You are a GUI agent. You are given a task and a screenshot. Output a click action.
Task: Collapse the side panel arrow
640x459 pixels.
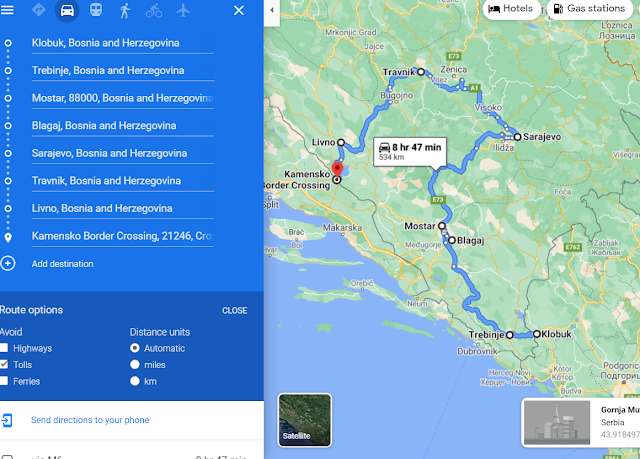point(272,10)
